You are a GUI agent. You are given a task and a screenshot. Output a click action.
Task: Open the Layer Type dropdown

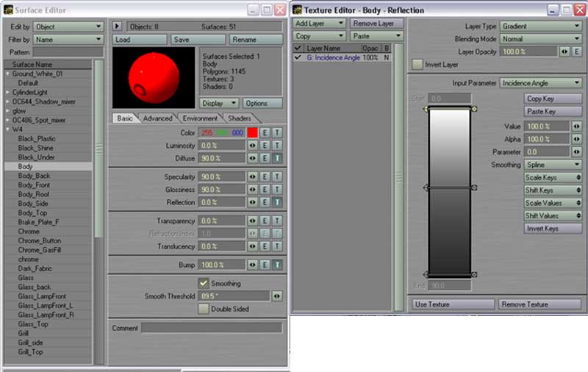click(541, 26)
